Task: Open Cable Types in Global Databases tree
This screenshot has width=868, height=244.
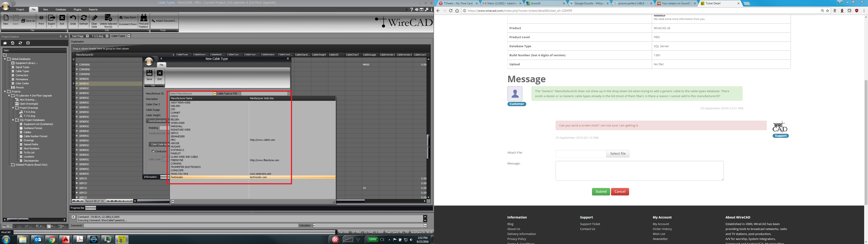Action: (x=22, y=71)
